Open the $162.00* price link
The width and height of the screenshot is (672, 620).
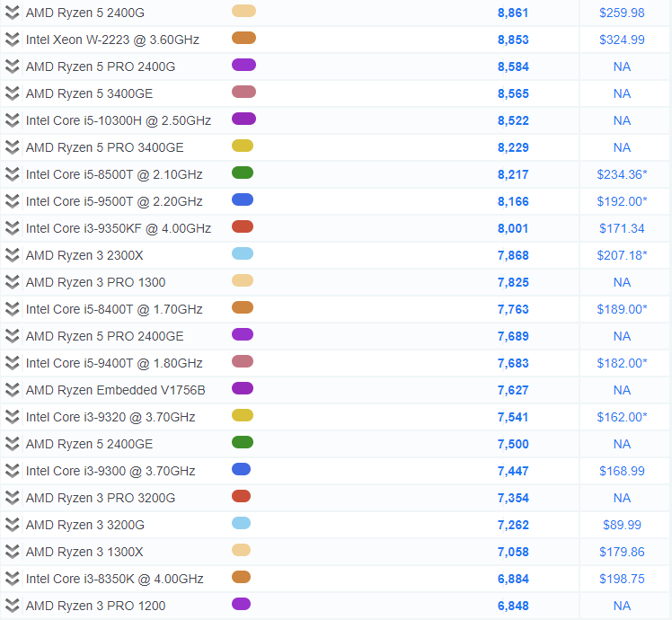[x=622, y=417]
